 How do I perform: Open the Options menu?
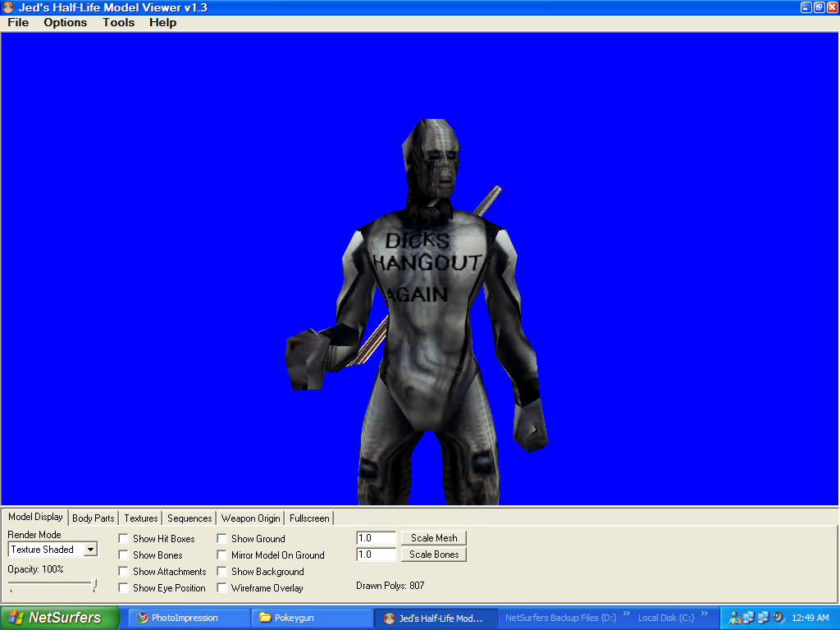(x=66, y=22)
